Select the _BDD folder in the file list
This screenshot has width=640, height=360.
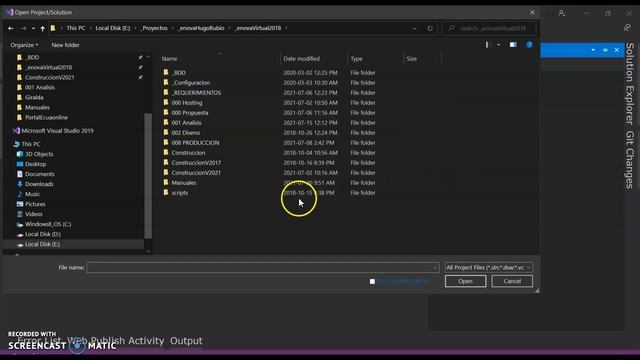point(178,73)
